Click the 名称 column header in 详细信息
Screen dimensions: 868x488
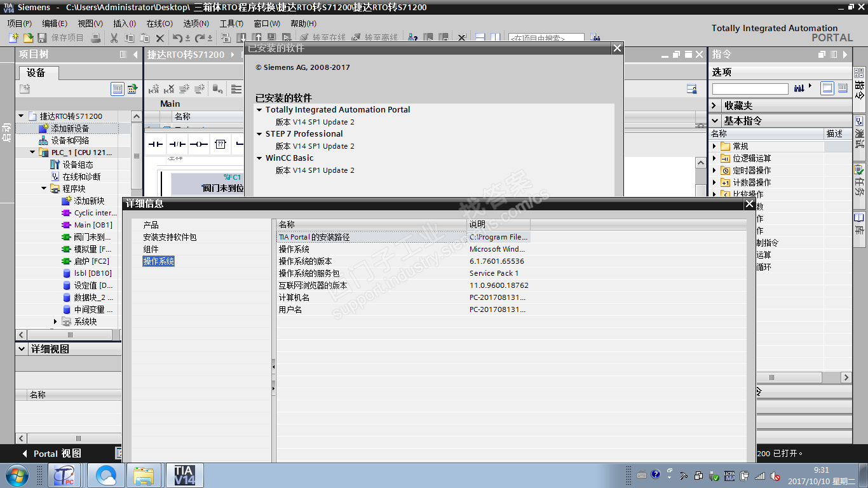point(372,224)
